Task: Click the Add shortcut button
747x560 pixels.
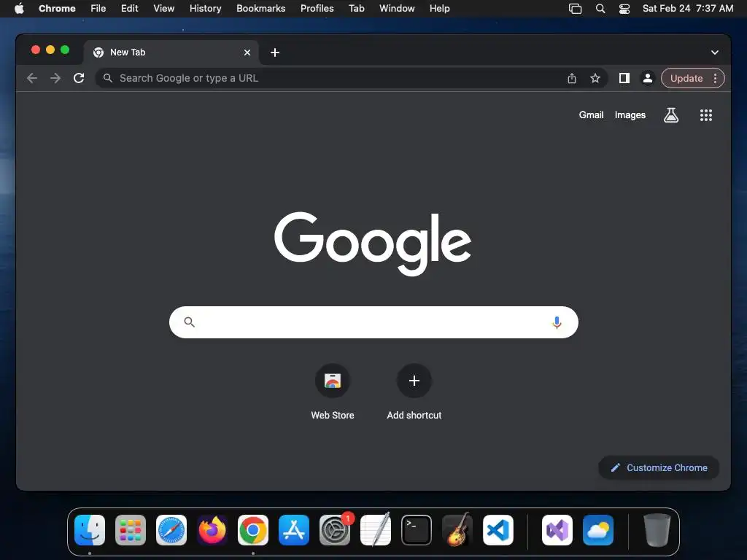Action: pyautogui.click(x=414, y=392)
